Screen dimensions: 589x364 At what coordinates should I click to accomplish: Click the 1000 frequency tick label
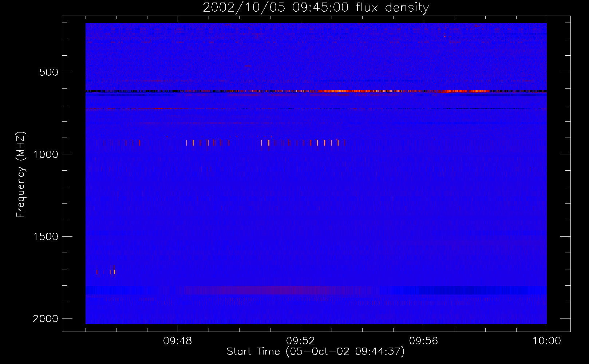(x=46, y=154)
